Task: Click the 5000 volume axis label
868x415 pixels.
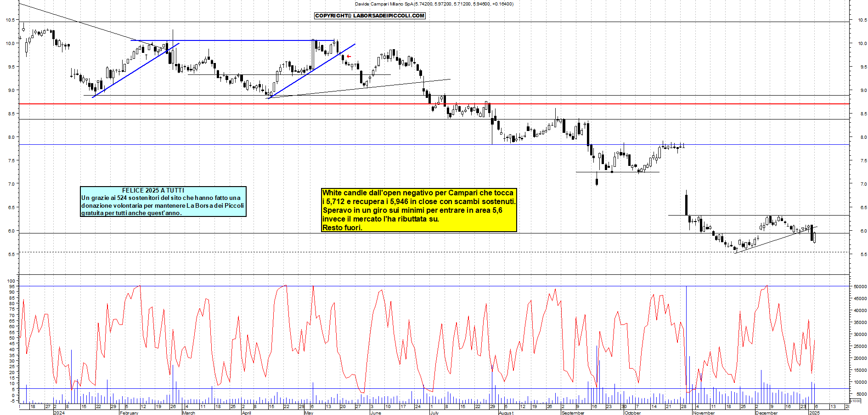Action: coord(862,394)
